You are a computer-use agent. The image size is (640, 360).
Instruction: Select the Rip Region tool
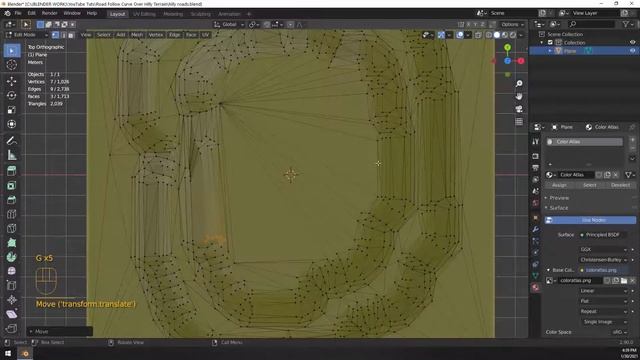[12, 328]
